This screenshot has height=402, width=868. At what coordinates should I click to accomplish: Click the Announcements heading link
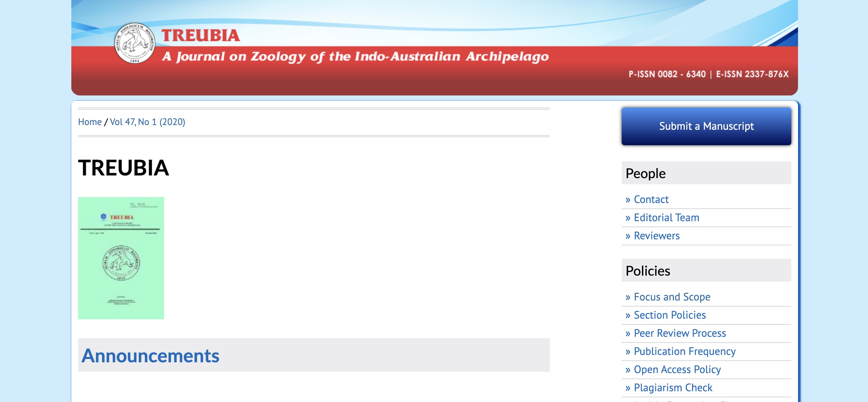coord(150,356)
